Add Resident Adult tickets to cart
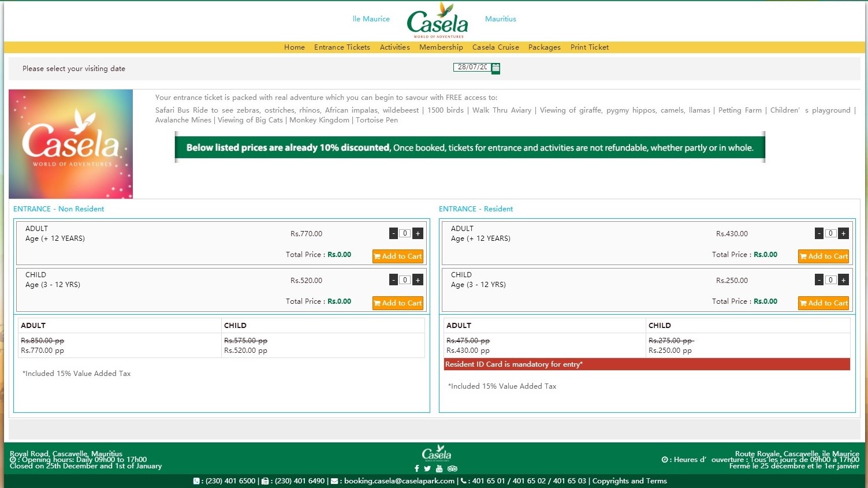 click(824, 256)
